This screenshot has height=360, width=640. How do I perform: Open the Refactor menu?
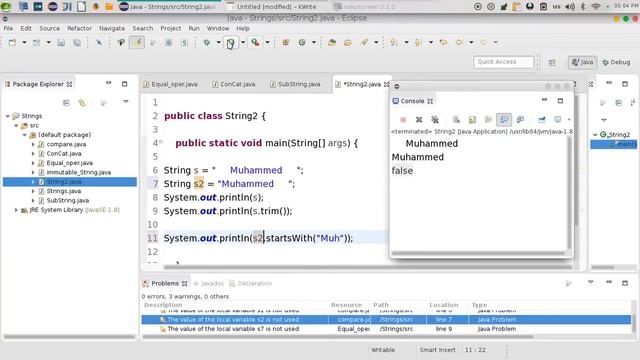[79, 29]
